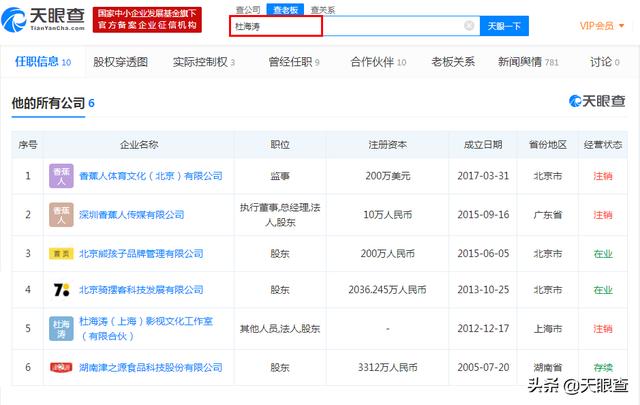Click the 湖南省 region cell
The height and width of the screenshot is (405, 640).
[548, 367]
